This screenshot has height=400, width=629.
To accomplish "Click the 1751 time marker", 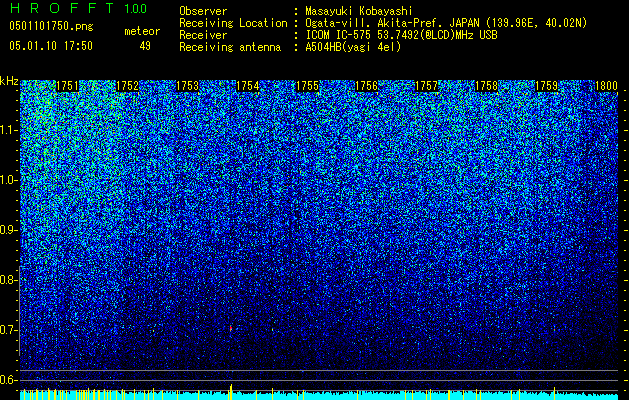I will click(x=67, y=86).
